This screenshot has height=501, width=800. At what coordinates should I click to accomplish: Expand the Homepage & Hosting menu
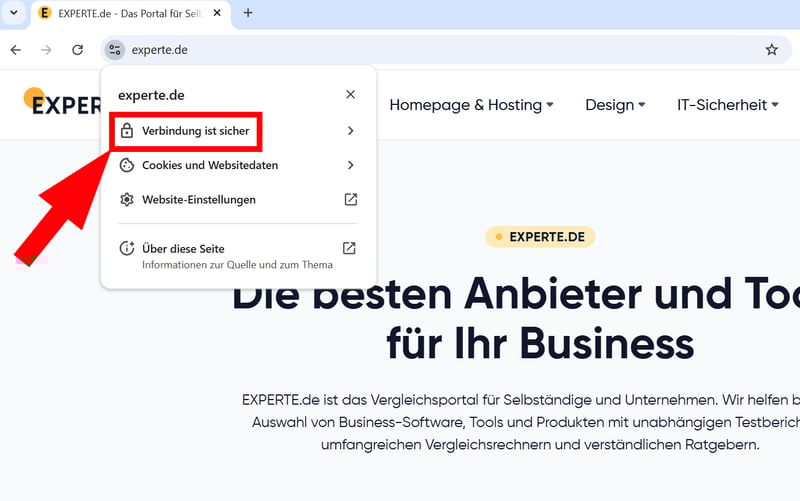pyautogui.click(x=471, y=105)
